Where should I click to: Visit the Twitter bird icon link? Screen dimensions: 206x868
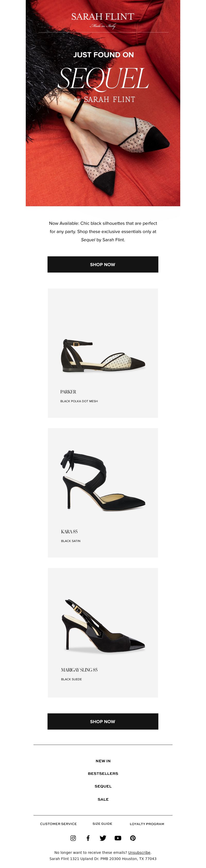(x=103, y=838)
